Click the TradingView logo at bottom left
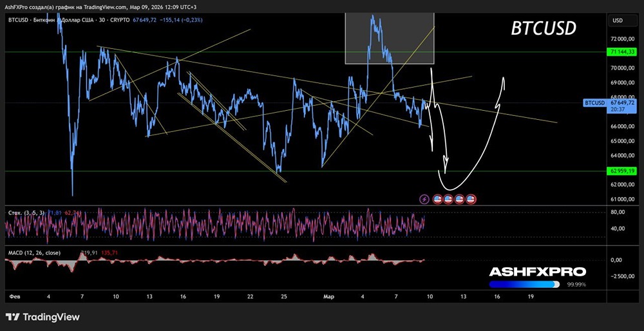This screenshot has width=644, height=331. pos(43,317)
